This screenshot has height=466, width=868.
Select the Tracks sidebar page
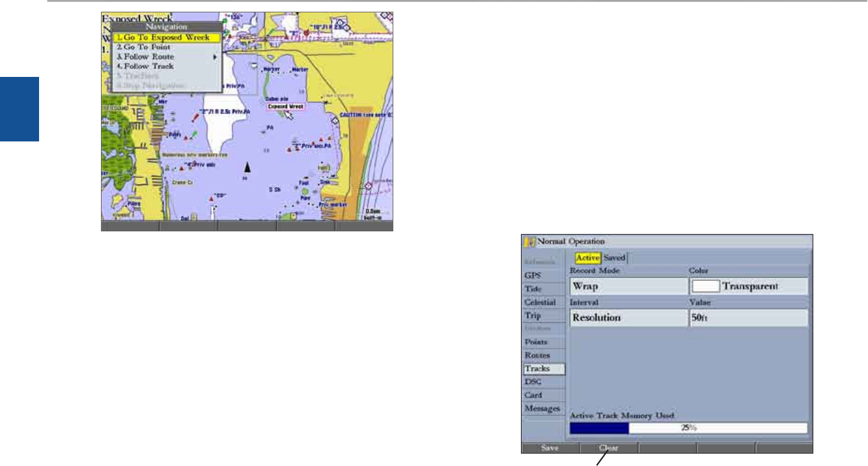pos(544,369)
